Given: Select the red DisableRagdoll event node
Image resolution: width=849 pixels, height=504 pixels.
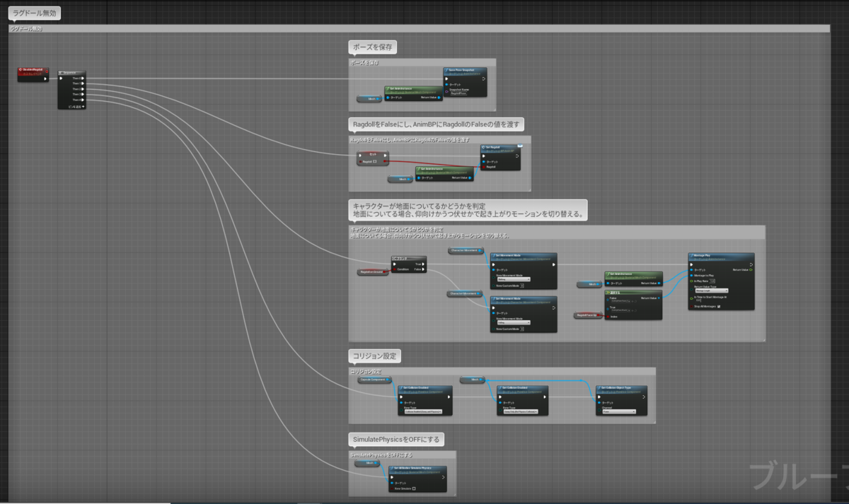Looking at the screenshot, I should pos(33,74).
